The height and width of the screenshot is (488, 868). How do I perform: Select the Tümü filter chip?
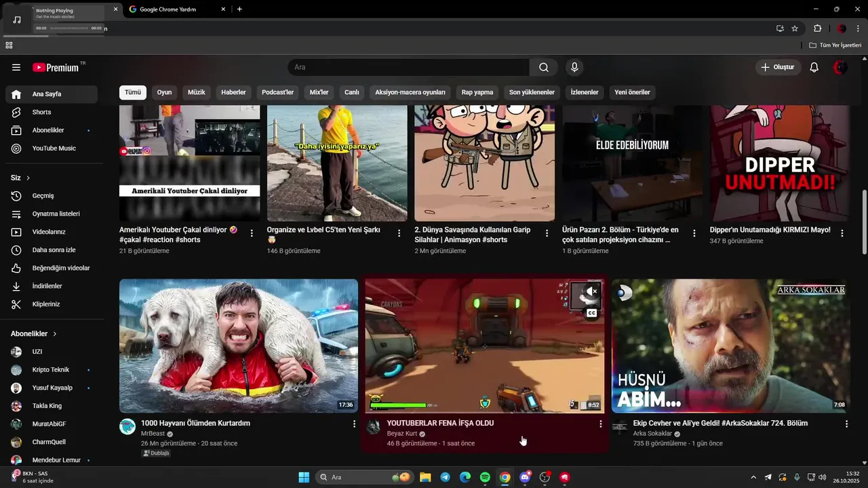(x=133, y=92)
